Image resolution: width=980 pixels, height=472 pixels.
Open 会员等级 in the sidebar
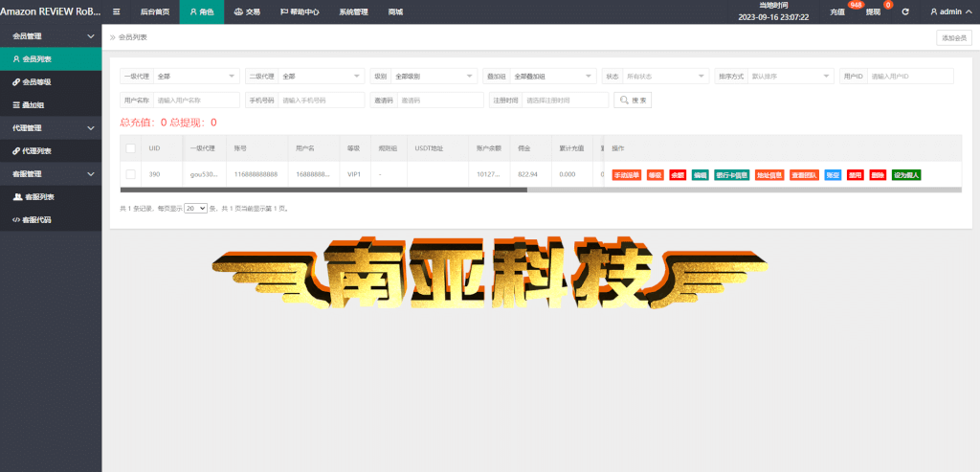51,82
